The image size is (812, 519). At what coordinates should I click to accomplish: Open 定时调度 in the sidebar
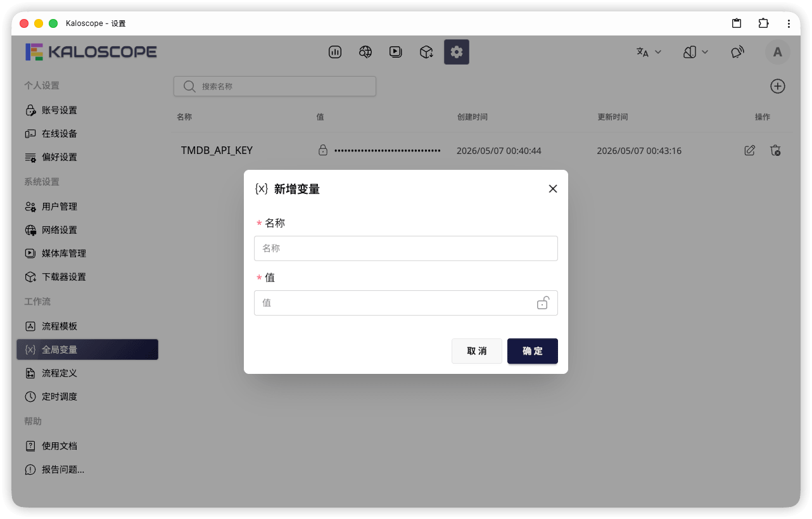(87, 397)
